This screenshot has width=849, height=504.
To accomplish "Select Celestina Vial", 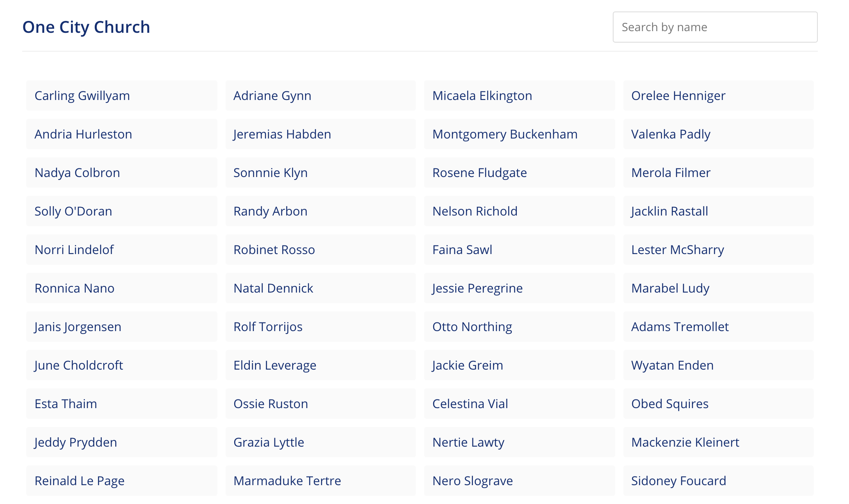I will tap(519, 404).
